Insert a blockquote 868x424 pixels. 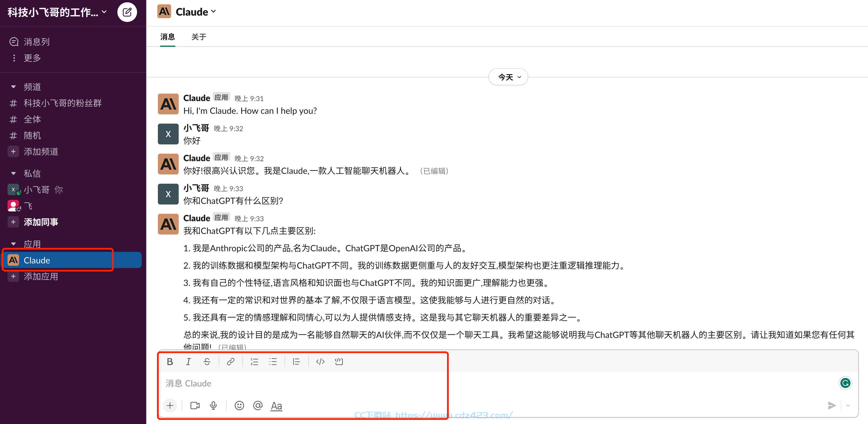click(x=296, y=361)
